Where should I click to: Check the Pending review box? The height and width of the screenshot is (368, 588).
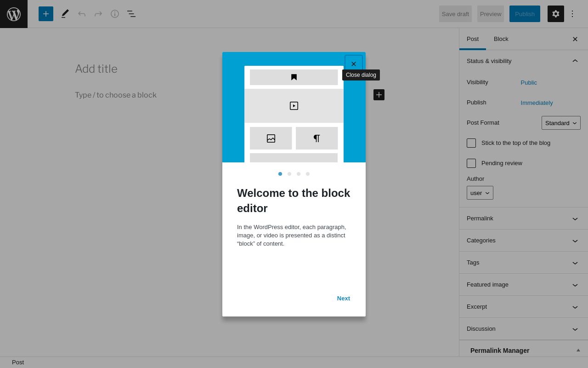tap(471, 163)
